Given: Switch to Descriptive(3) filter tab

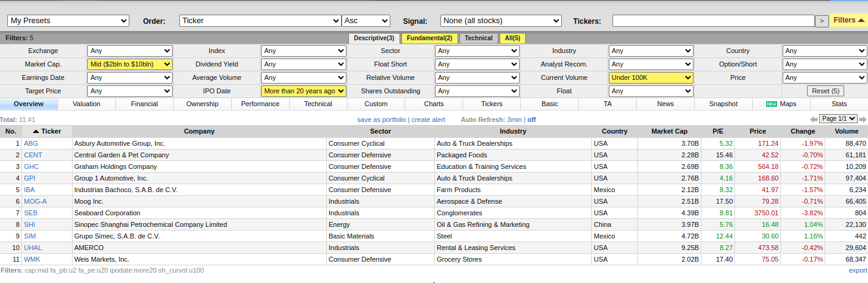Looking at the screenshot, I should click(374, 38).
